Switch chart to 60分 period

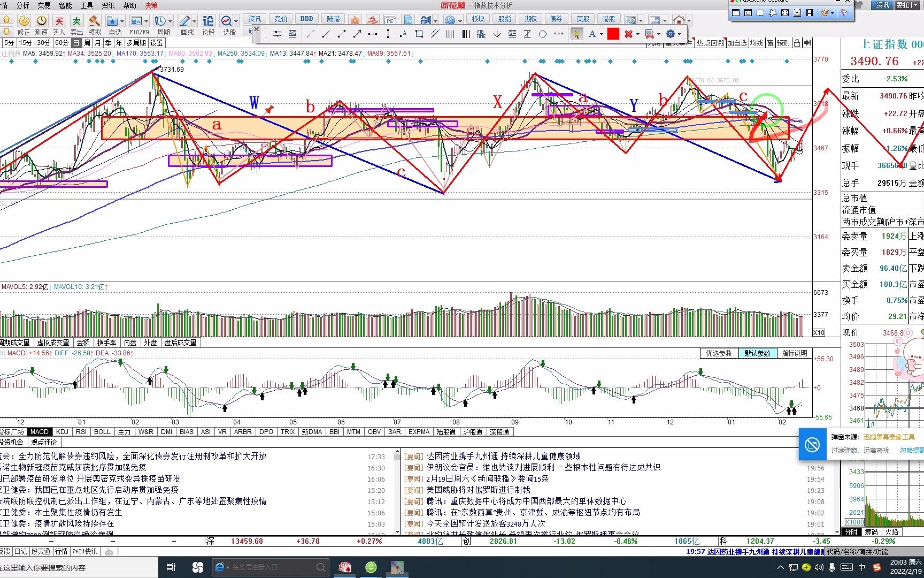tap(62, 43)
